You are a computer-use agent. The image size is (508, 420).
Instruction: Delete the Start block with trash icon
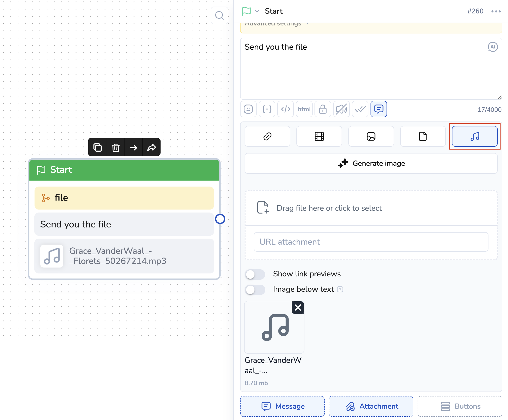coord(116,147)
